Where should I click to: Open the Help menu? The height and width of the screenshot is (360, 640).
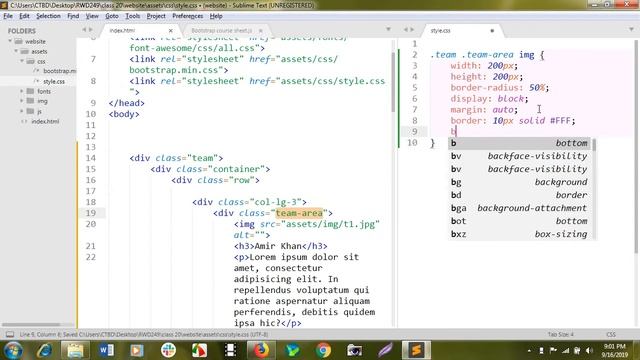216,16
